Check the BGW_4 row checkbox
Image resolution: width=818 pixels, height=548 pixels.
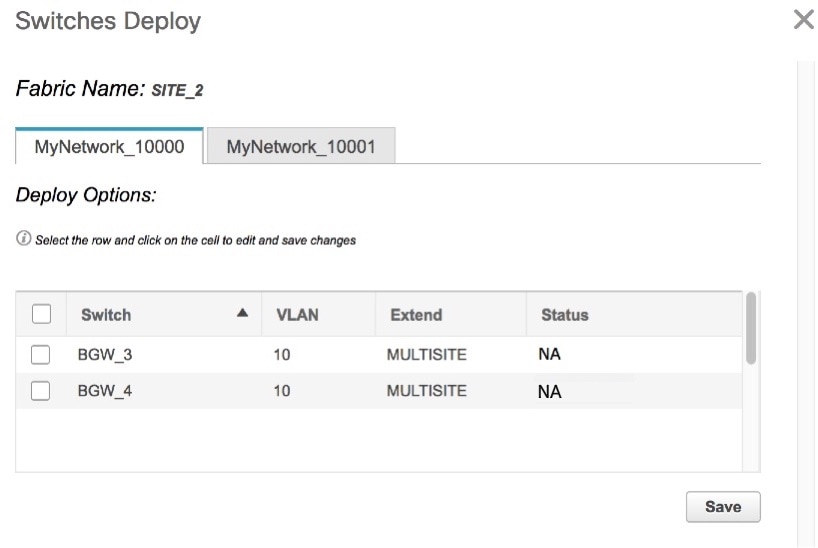click(41, 391)
